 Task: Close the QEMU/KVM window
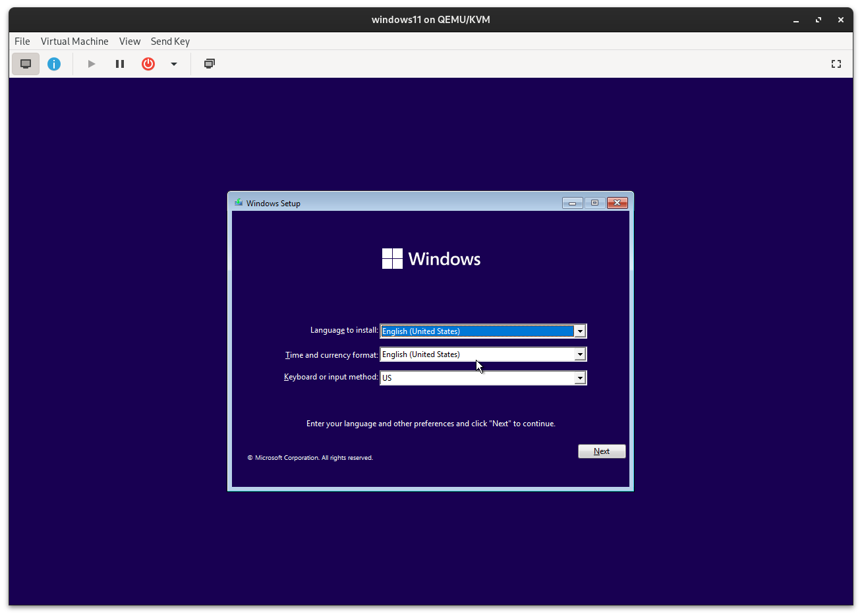(841, 20)
